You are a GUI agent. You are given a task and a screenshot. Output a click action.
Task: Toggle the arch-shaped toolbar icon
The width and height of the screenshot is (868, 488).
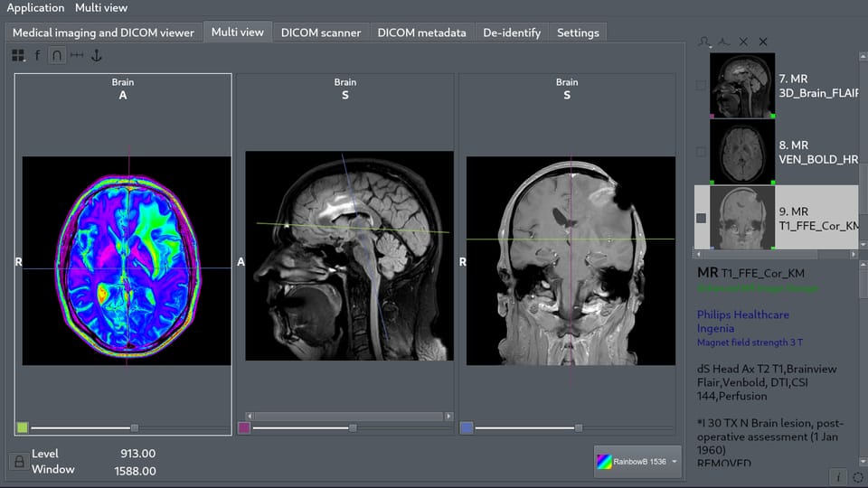coord(56,55)
